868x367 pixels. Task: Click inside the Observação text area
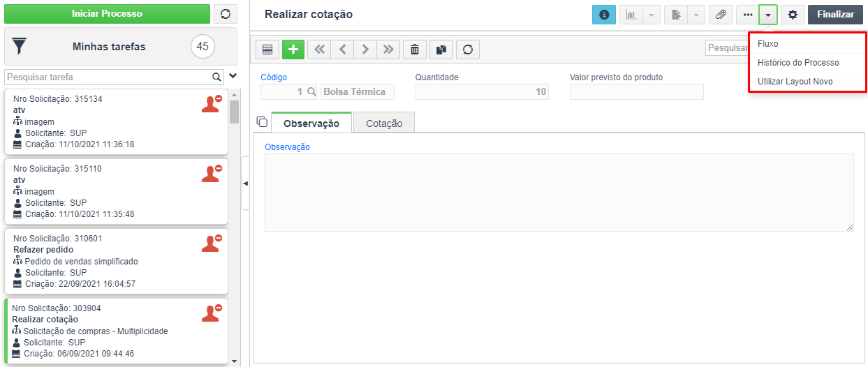tap(559, 192)
